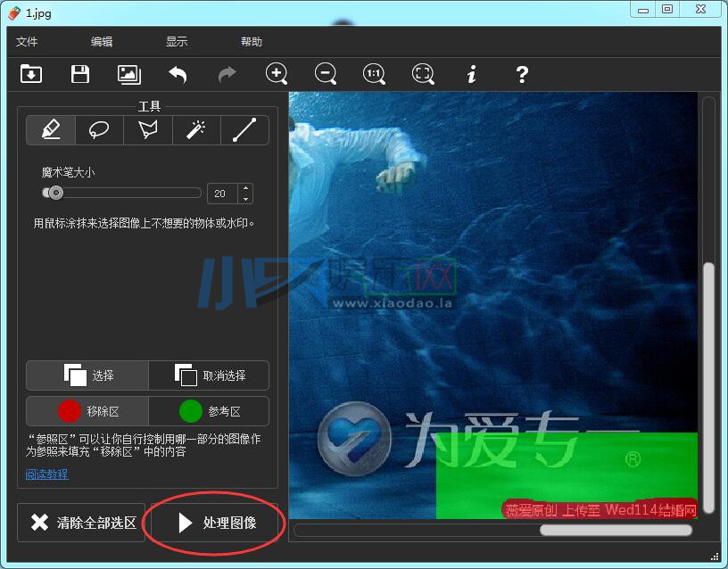The width and height of the screenshot is (728, 569).
Task: Open the 文件 menu
Action: (x=27, y=42)
